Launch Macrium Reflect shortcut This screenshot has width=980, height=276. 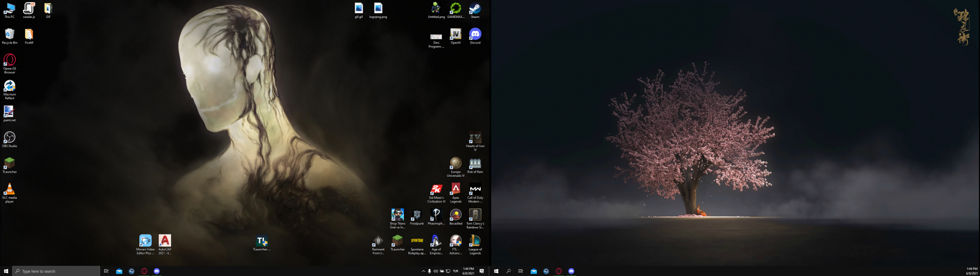[9, 89]
